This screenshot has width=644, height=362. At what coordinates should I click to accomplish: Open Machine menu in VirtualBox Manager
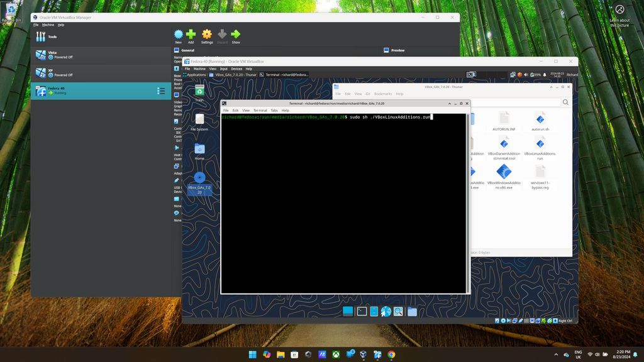tap(48, 25)
